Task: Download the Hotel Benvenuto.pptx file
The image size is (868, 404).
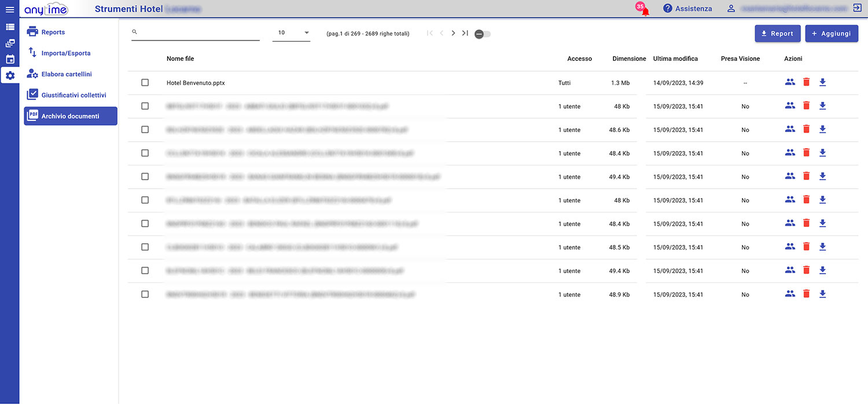Action: coord(822,83)
